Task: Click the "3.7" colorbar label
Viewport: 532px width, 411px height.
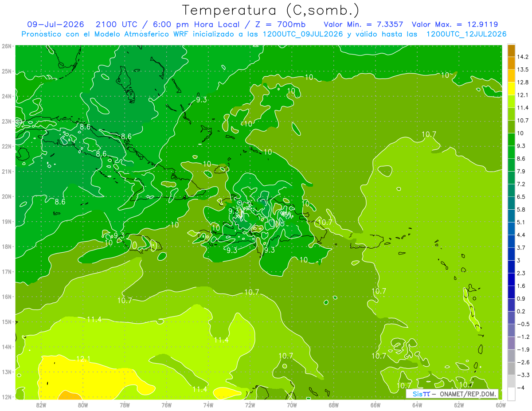Action: 521,247
